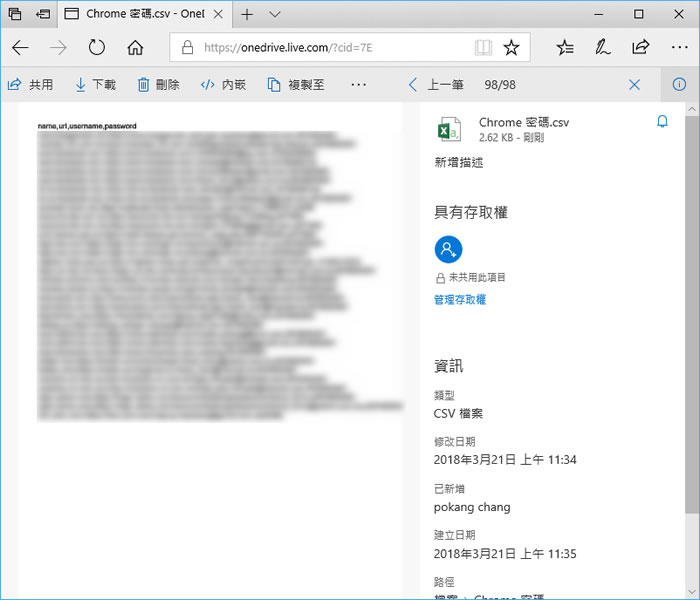Maximize the Edge browser window
Viewport: 700px width, 600px height.
(639, 14)
